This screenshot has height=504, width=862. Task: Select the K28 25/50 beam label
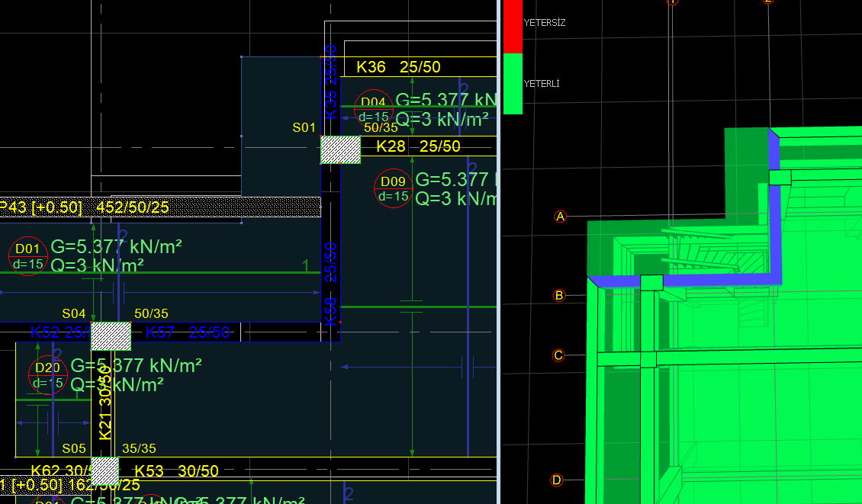(418, 146)
